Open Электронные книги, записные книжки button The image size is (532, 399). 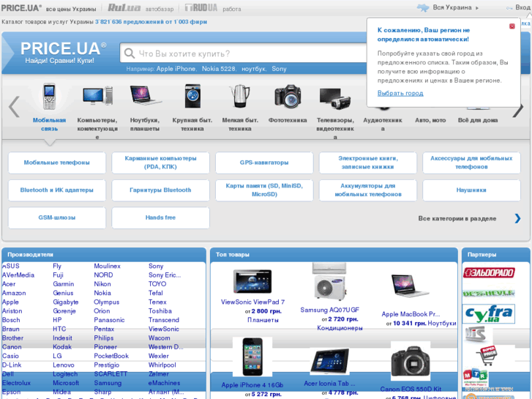368,163
